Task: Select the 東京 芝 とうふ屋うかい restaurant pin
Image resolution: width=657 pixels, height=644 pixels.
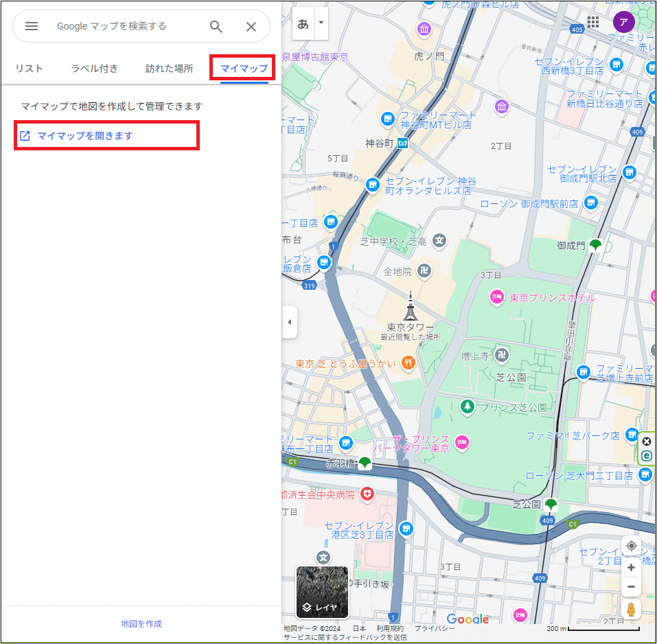Action: click(x=408, y=363)
